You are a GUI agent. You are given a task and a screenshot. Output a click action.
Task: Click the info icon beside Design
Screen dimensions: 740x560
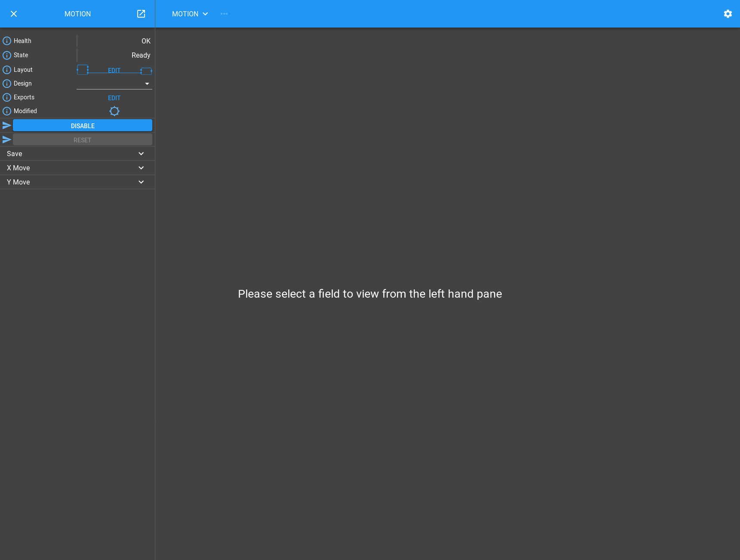[7, 83]
